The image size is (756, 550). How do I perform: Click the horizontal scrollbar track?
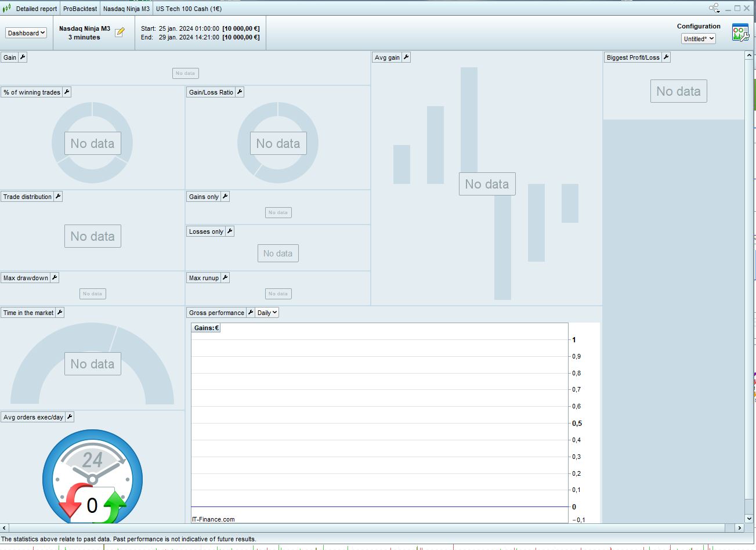[372, 528]
